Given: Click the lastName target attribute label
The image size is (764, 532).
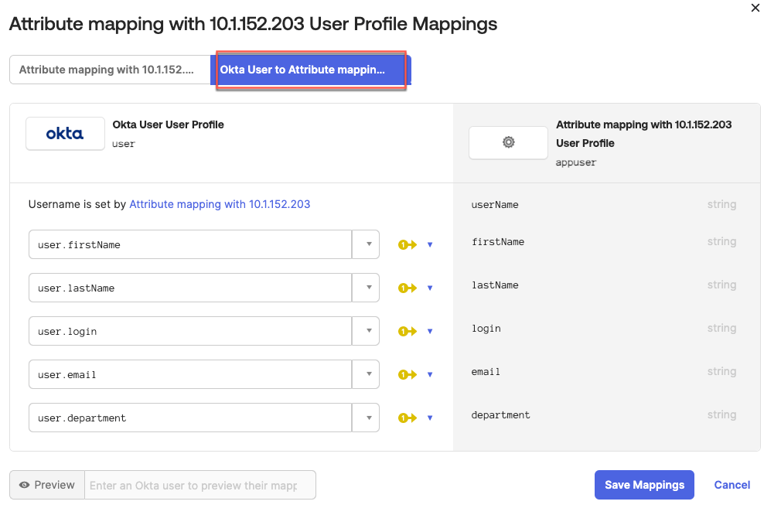Looking at the screenshot, I should click(x=495, y=285).
